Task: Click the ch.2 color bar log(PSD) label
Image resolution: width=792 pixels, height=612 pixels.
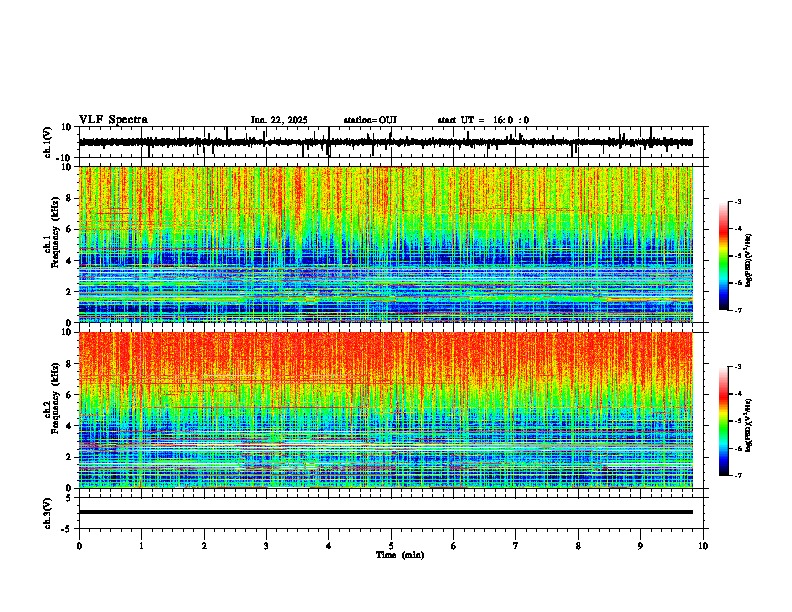Action: click(x=749, y=426)
